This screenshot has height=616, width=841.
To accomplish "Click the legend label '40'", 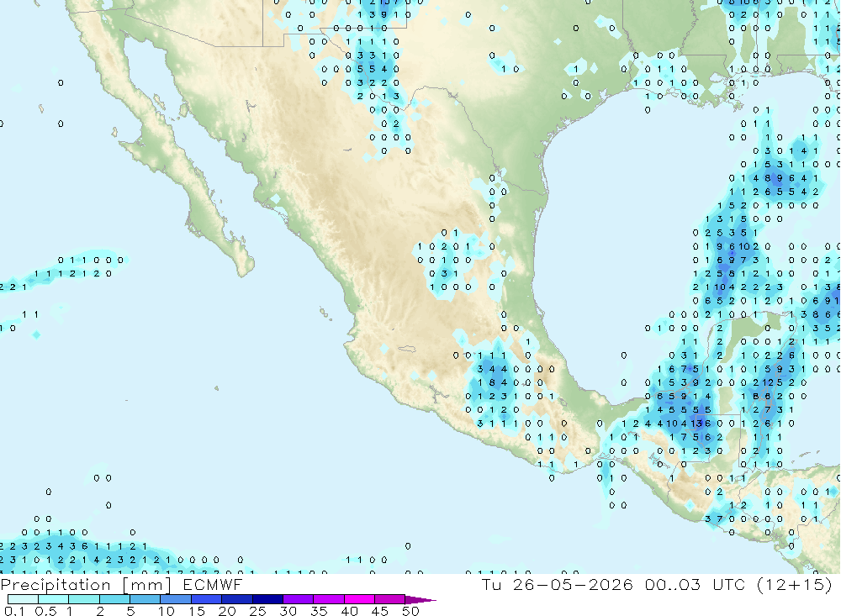I will [349, 611].
